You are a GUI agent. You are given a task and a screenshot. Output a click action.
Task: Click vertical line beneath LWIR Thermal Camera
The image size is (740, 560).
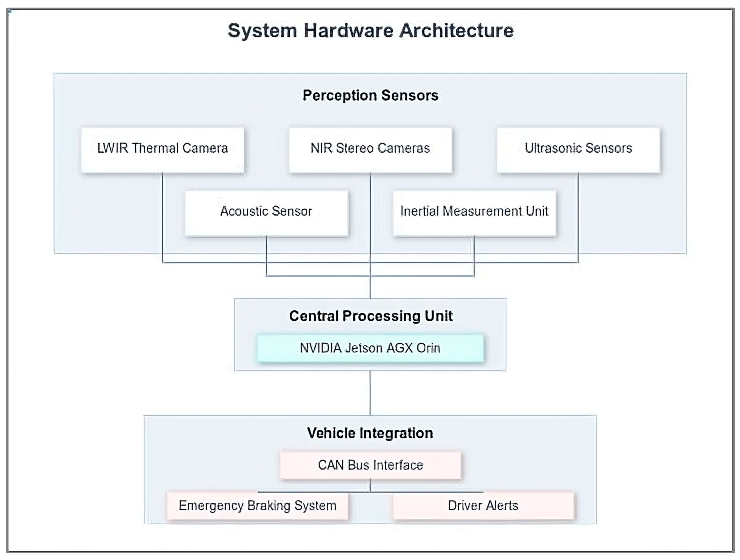click(x=163, y=217)
